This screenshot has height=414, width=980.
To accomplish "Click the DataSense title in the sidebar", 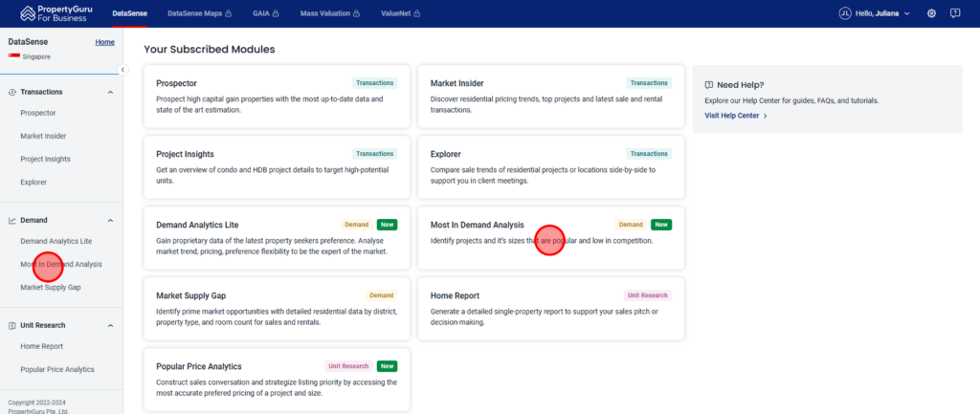I will (x=28, y=42).
